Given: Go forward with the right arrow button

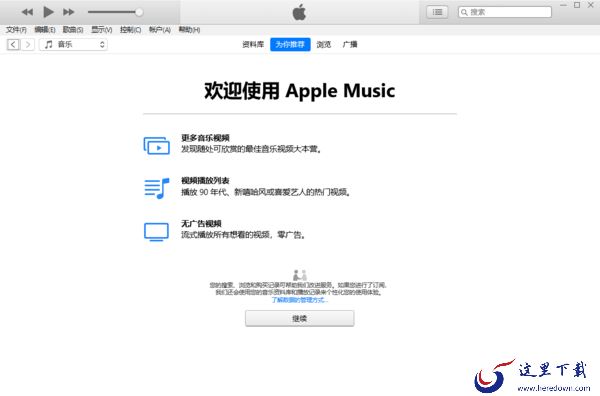Looking at the screenshot, I should pos(28,45).
